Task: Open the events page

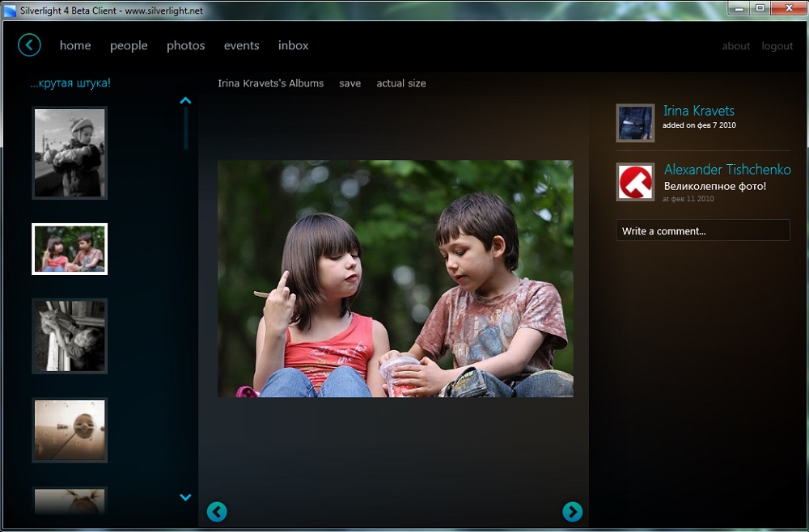Action: [x=241, y=46]
